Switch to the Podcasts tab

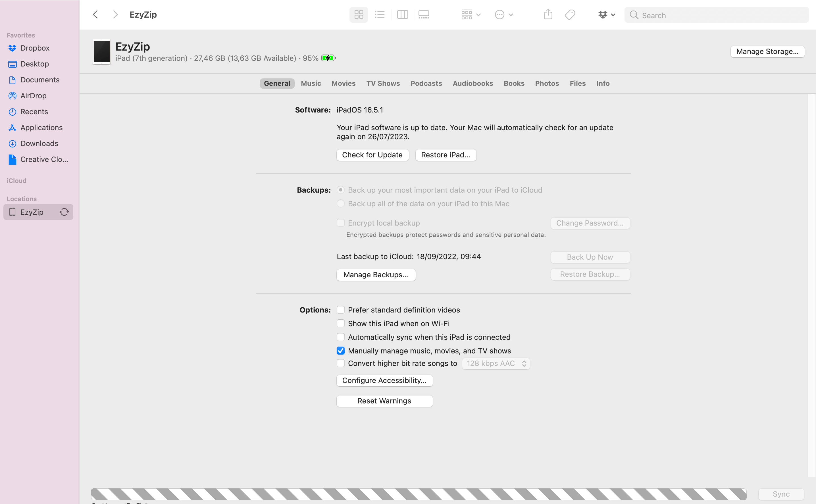click(x=426, y=83)
